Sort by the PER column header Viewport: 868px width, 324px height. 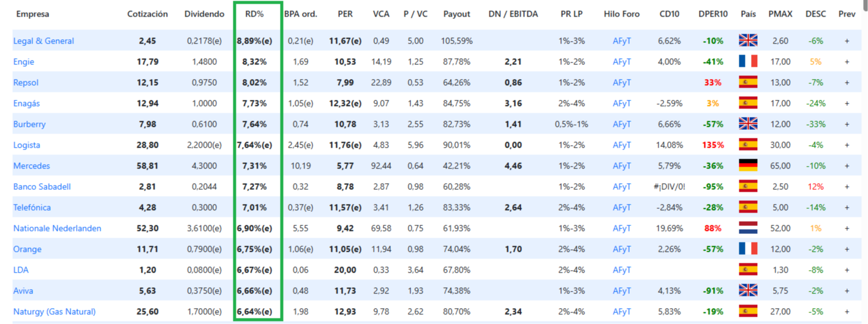345,14
